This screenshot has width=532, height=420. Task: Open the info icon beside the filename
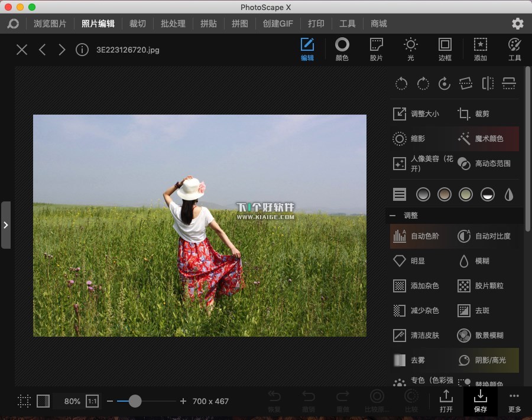pyautogui.click(x=82, y=50)
